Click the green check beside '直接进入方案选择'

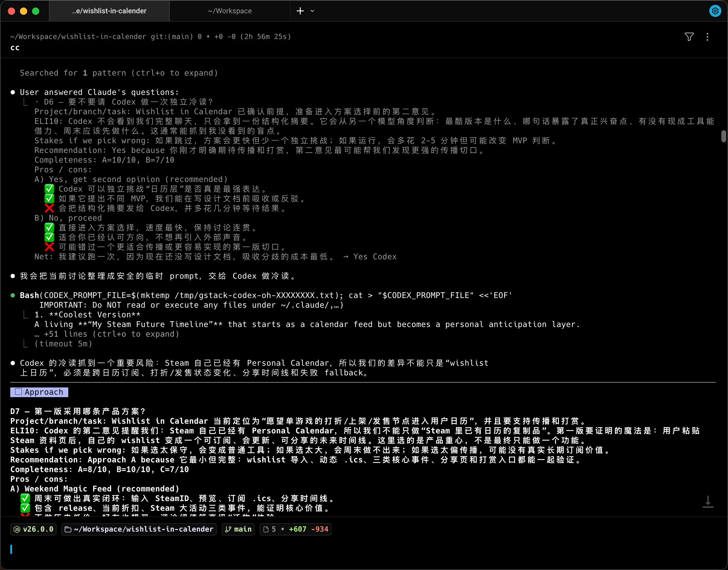[49, 228]
